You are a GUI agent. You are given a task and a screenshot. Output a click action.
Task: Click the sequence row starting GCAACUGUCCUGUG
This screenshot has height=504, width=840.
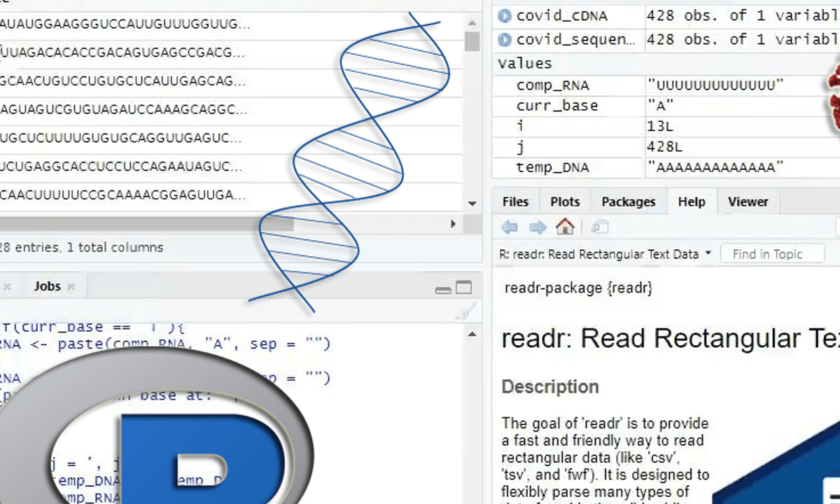122,81
